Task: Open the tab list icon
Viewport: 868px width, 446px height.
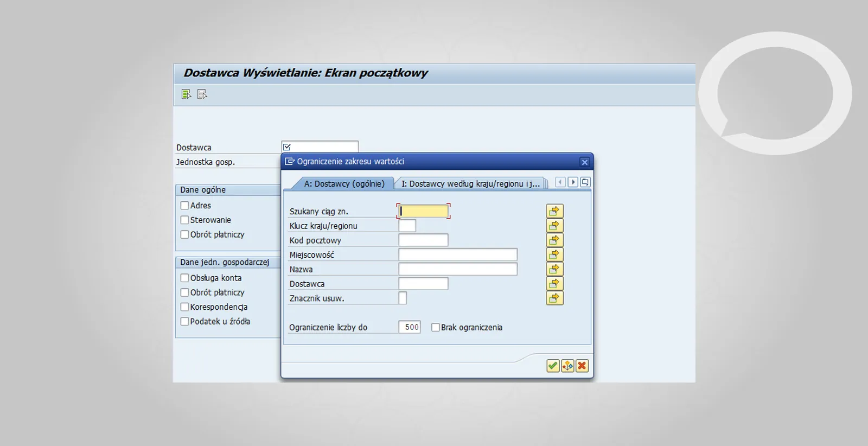Action: [x=585, y=182]
